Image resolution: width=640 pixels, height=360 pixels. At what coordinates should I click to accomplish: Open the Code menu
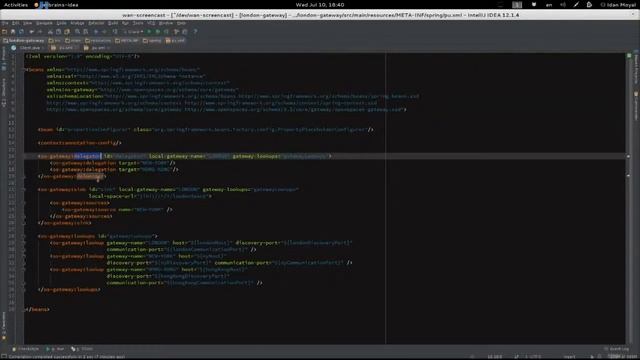[61, 23]
